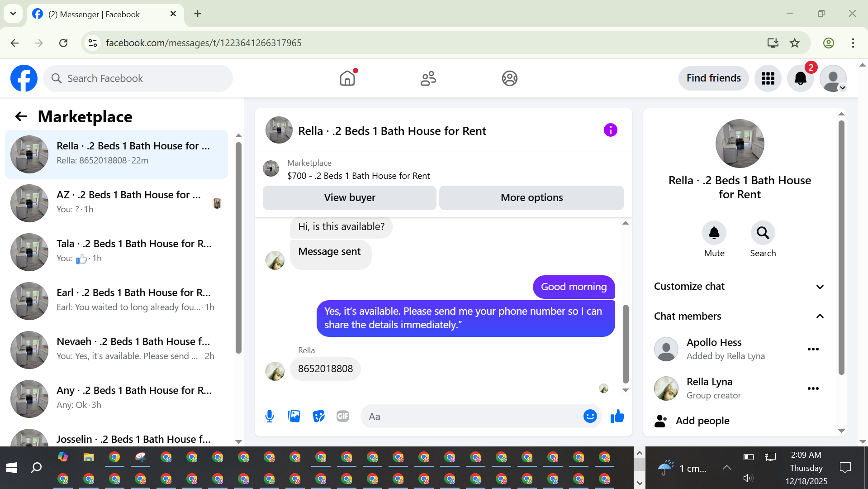868x489 pixels.
Task: Click the Facebook logo
Action: coord(24,78)
